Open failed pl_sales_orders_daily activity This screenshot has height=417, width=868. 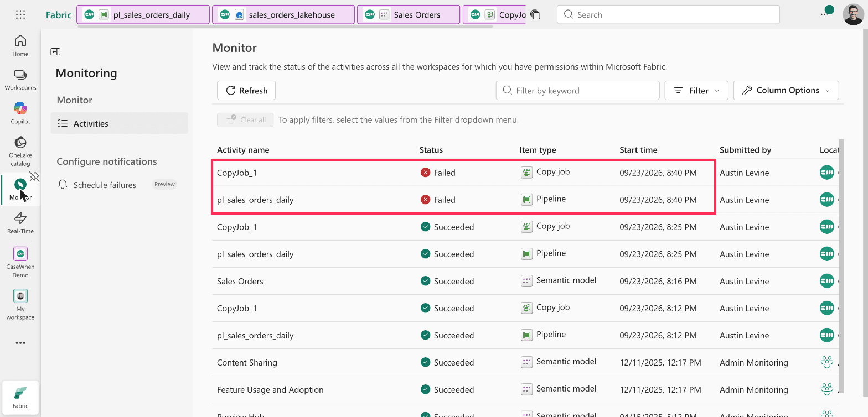click(x=255, y=200)
